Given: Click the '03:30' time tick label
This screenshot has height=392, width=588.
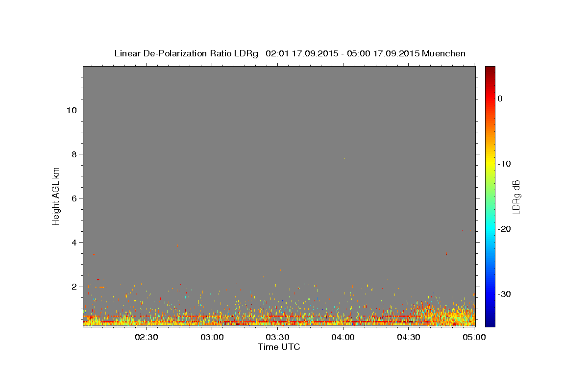Looking at the screenshot, I should click(x=277, y=337).
